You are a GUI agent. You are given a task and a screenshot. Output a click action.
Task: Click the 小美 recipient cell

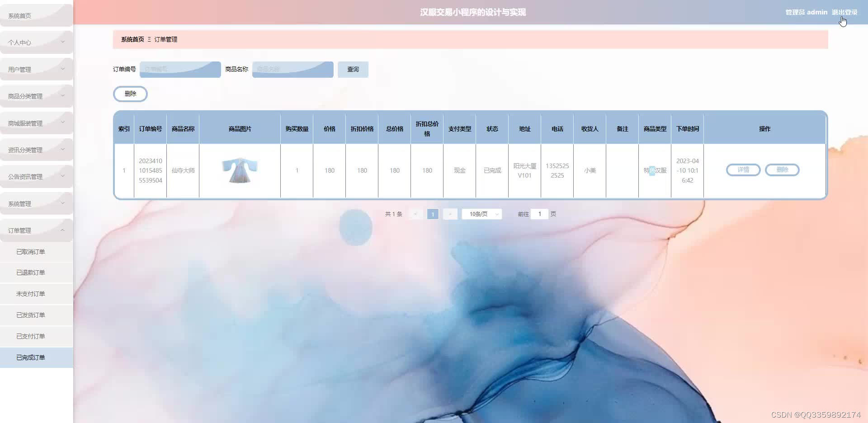point(590,170)
